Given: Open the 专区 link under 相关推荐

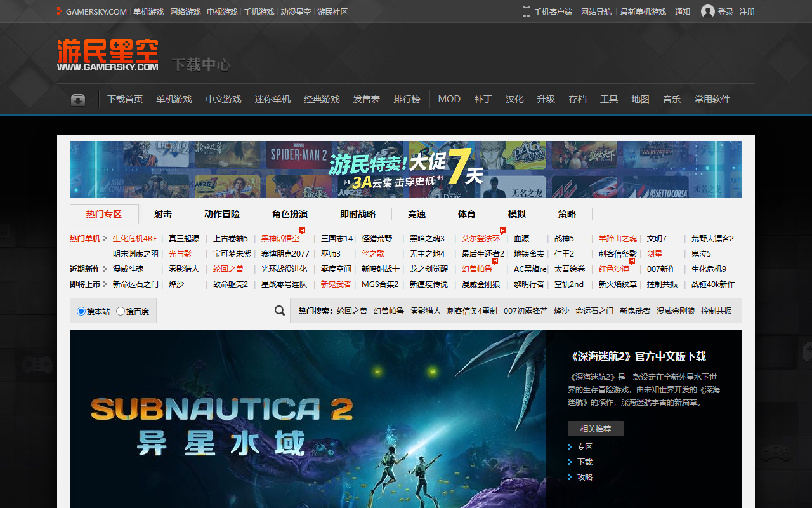Looking at the screenshot, I should point(585,447).
